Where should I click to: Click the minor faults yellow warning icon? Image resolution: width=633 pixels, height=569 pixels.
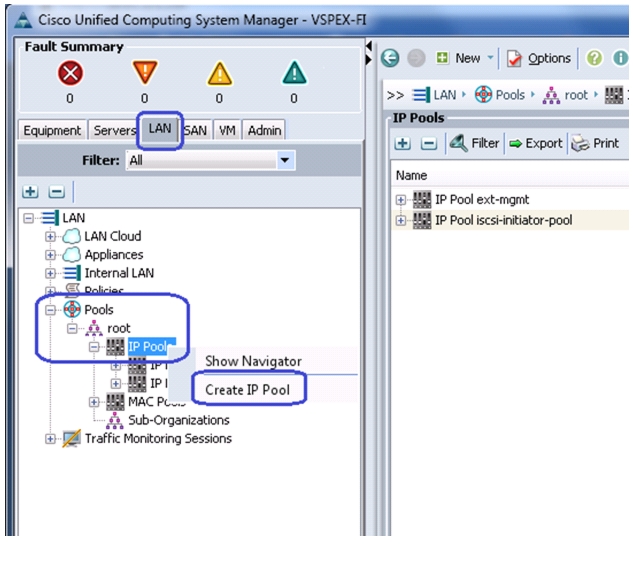tap(219, 74)
